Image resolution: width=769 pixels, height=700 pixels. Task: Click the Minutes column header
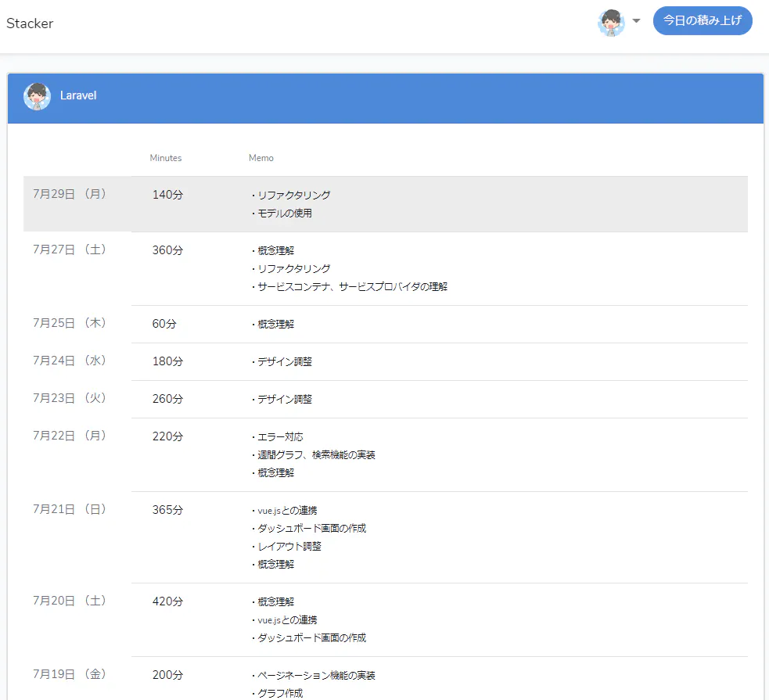pyautogui.click(x=166, y=158)
